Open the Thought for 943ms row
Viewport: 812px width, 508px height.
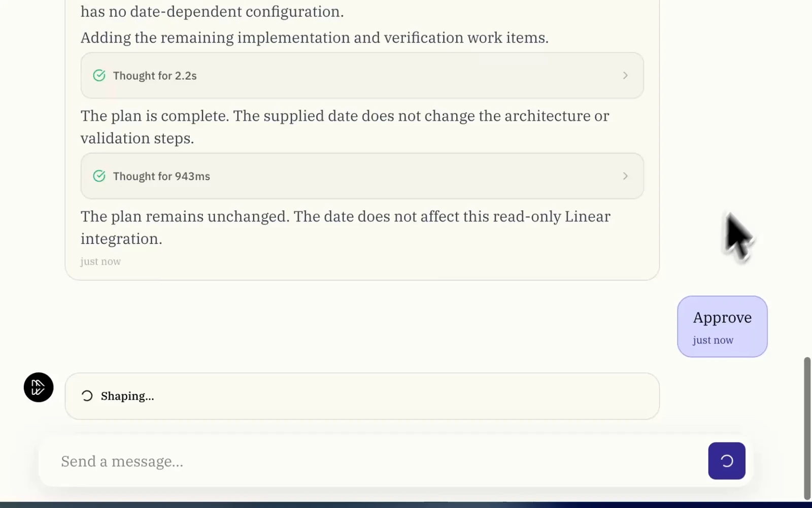(x=362, y=176)
